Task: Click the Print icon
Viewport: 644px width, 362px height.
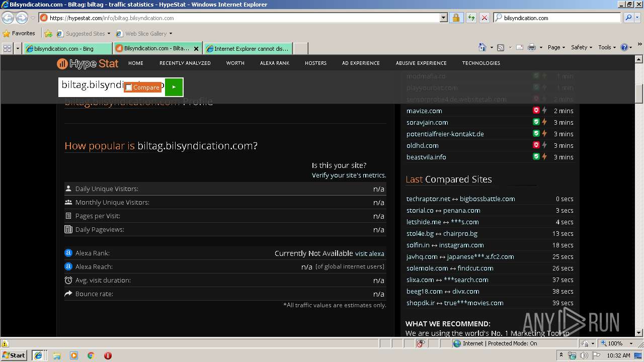Action: [532, 47]
